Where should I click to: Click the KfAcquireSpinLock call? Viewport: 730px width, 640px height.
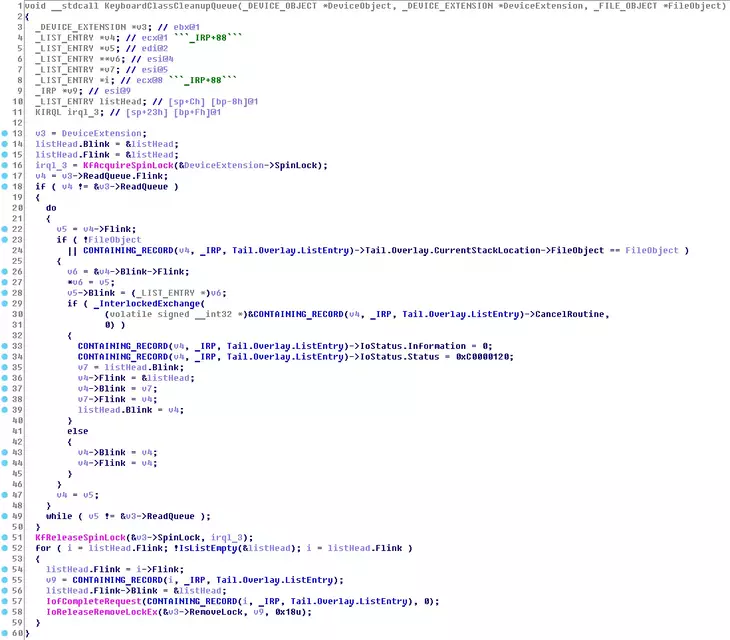pos(128,165)
